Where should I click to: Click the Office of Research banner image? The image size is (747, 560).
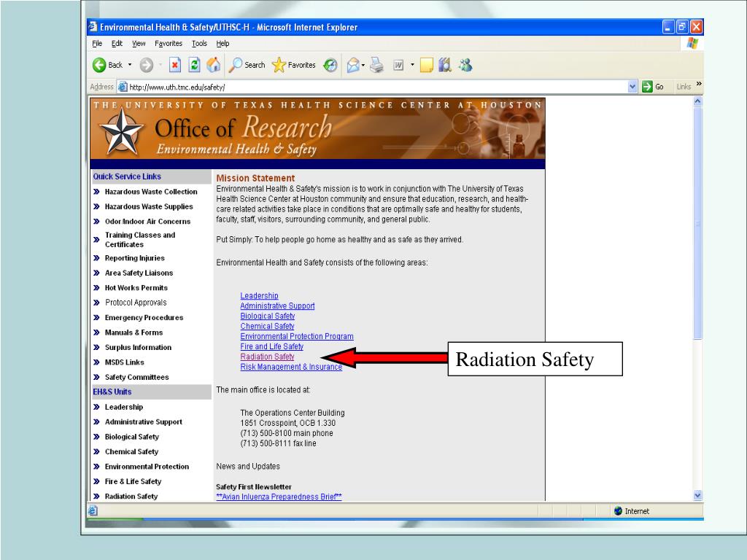[318, 128]
